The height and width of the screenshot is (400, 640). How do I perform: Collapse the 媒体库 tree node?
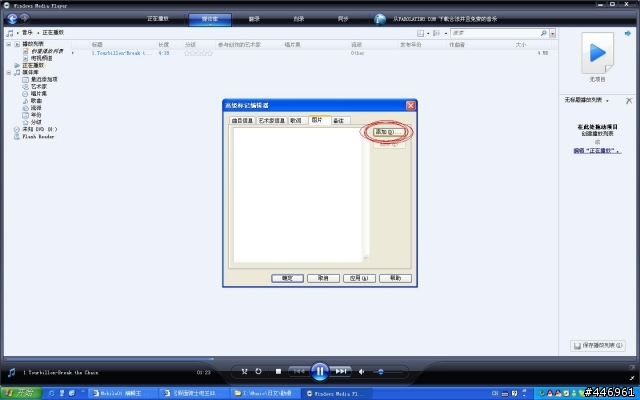(x=9, y=72)
